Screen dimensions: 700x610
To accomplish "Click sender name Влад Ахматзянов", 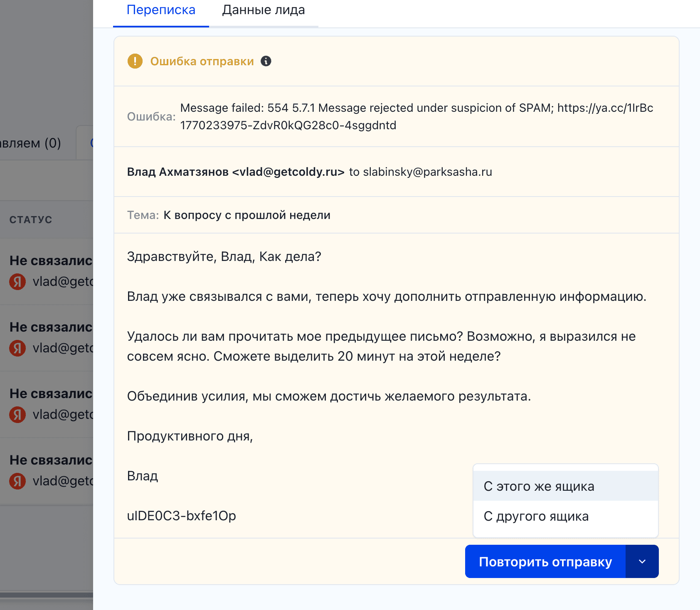I will click(178, 172).
